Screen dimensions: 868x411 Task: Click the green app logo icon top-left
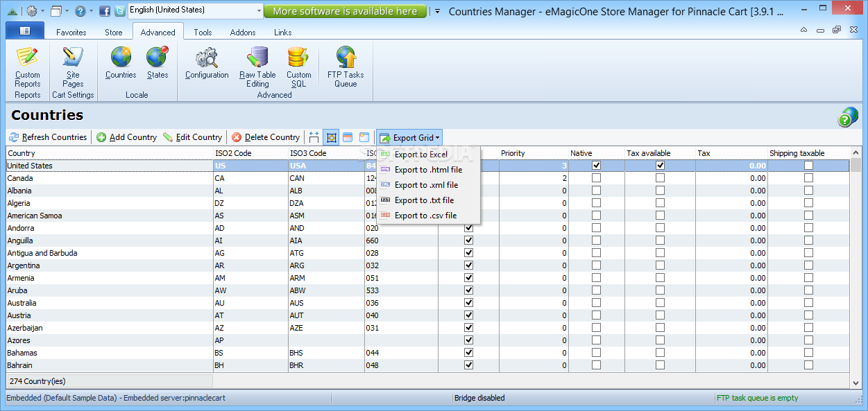point(12,11)
